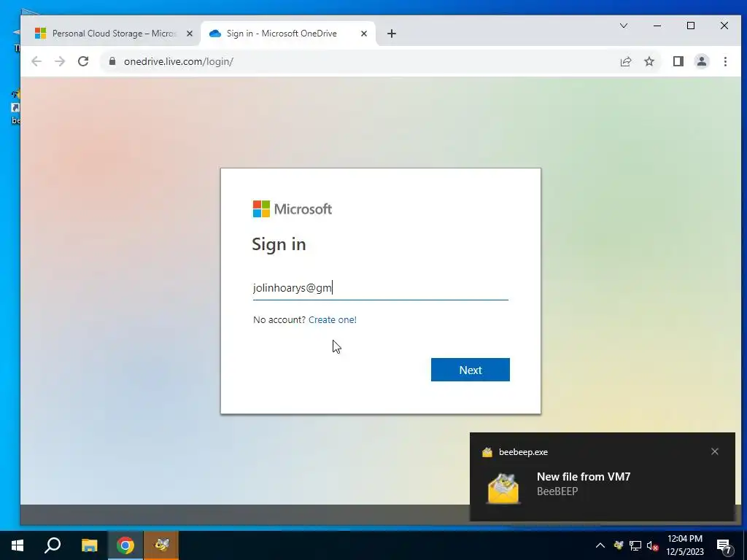Reload the OneDrive login page
Screen dimensions: 747x560
(x=83, y=61)
